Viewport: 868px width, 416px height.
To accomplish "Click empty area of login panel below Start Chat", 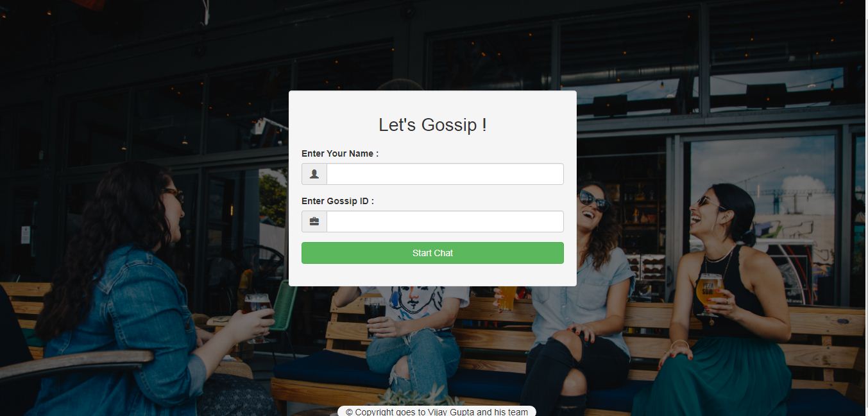I will pos(432,275).
